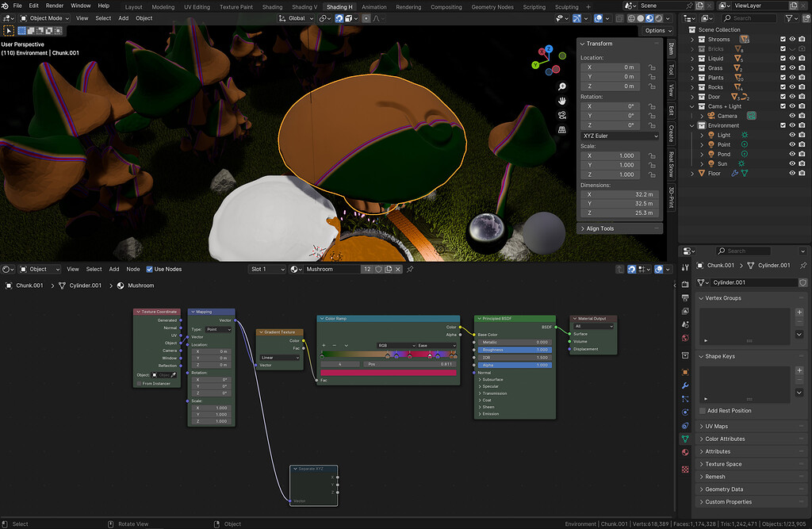Toggle camera view using the sidebar camera icon
This screenshot has width=812, height=529.
tap(563, 114)
